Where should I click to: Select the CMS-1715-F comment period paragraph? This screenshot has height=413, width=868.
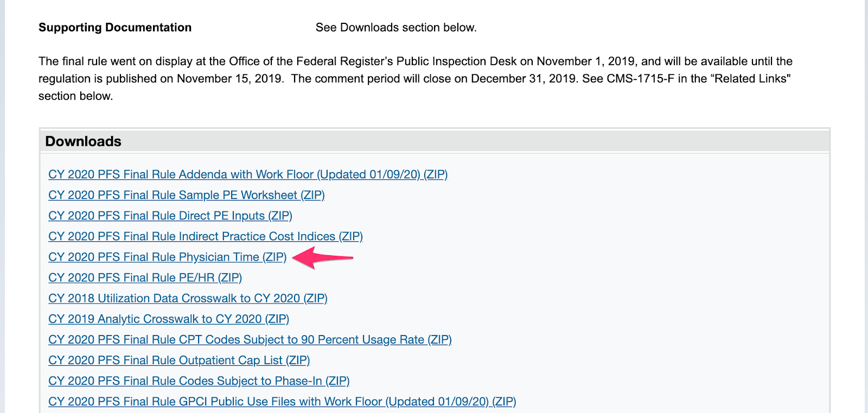pyautogui.click(x=416, y=79)
